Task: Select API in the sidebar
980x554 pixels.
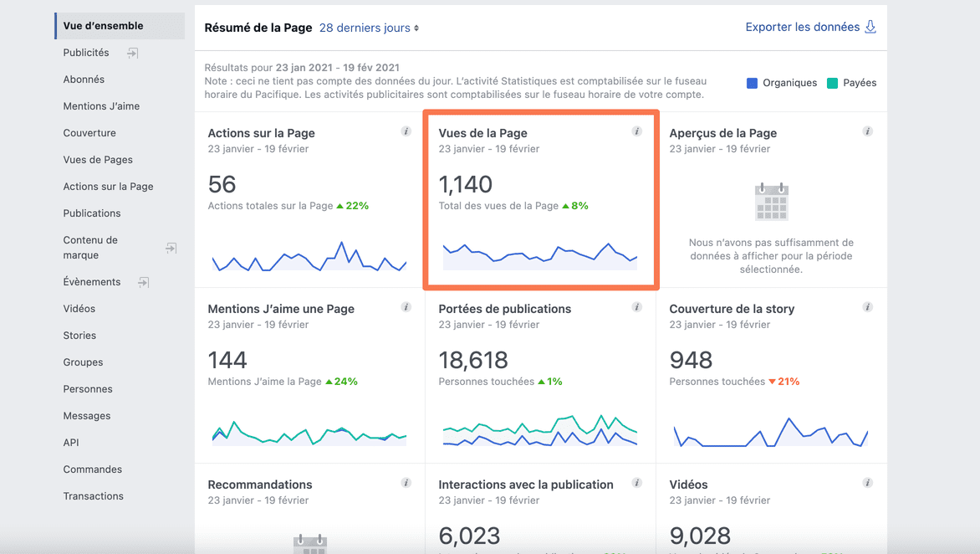Action: click(71, 443)
